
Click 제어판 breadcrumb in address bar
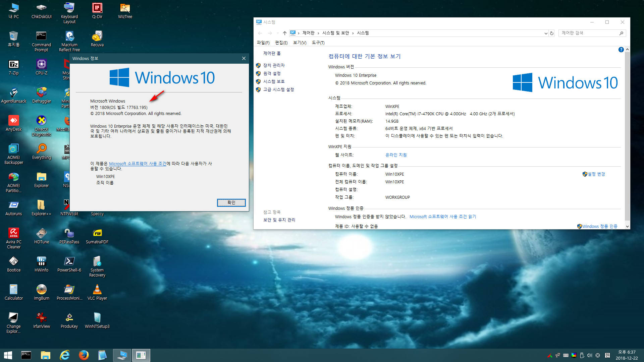pos(308,33)
